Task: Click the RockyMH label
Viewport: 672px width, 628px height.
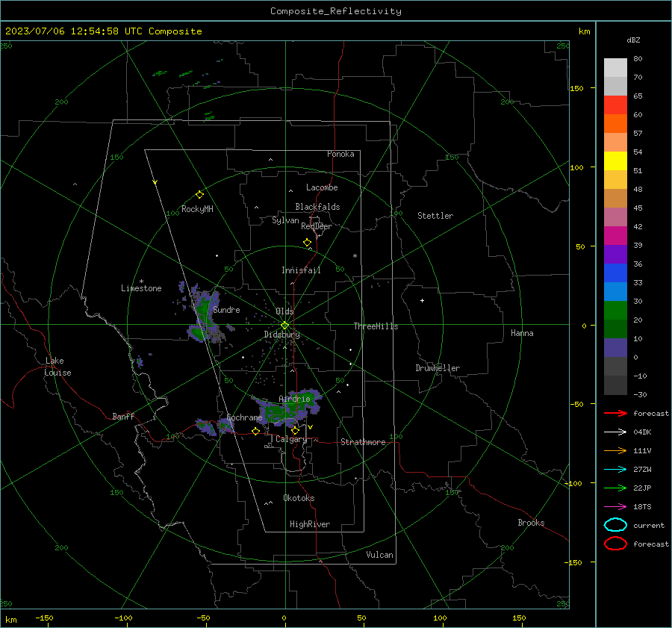Action: (197, 209)
